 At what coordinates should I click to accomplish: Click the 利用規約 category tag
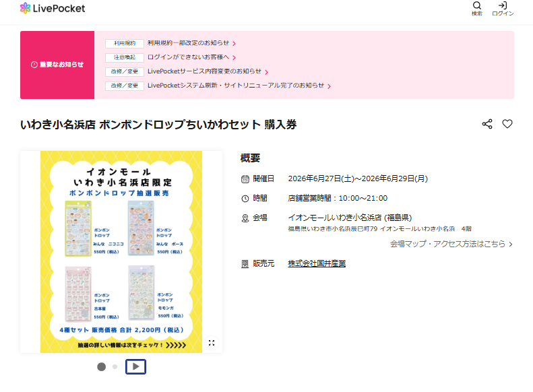click(x=125, y=44)
